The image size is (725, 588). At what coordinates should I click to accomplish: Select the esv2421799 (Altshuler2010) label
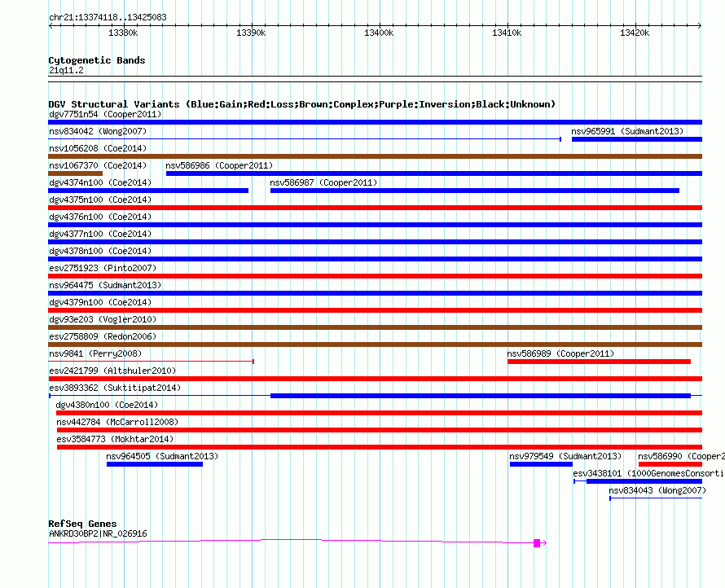(112, 371)
